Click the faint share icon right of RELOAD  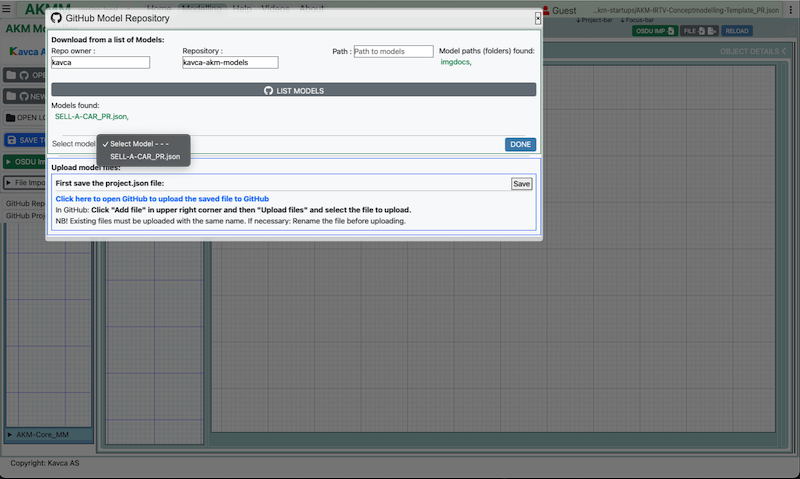click(792, 31)
